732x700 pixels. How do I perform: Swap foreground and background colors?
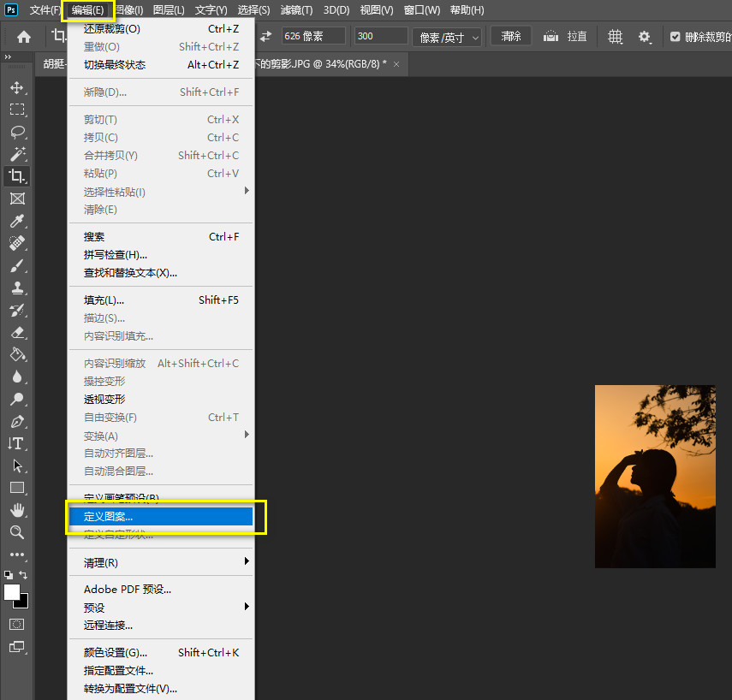click(x=24, y=575)
